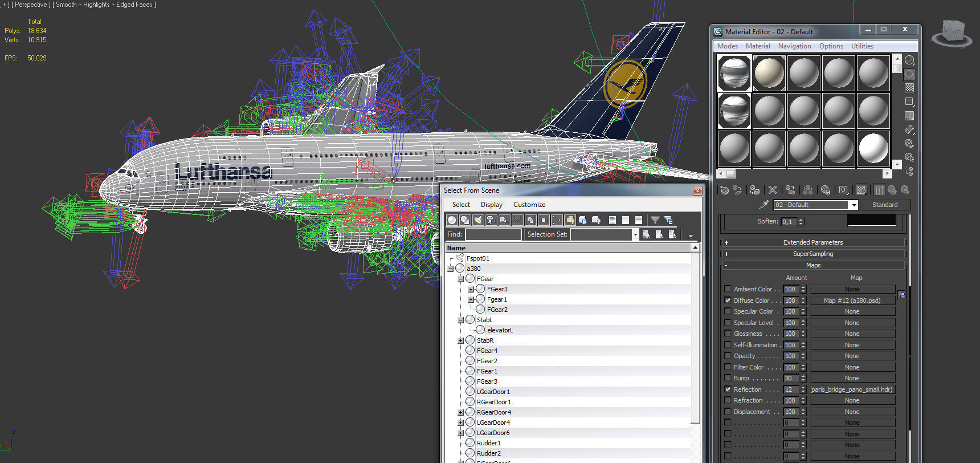
Task: Select the white material sample slot
Action: coord(873,148)
